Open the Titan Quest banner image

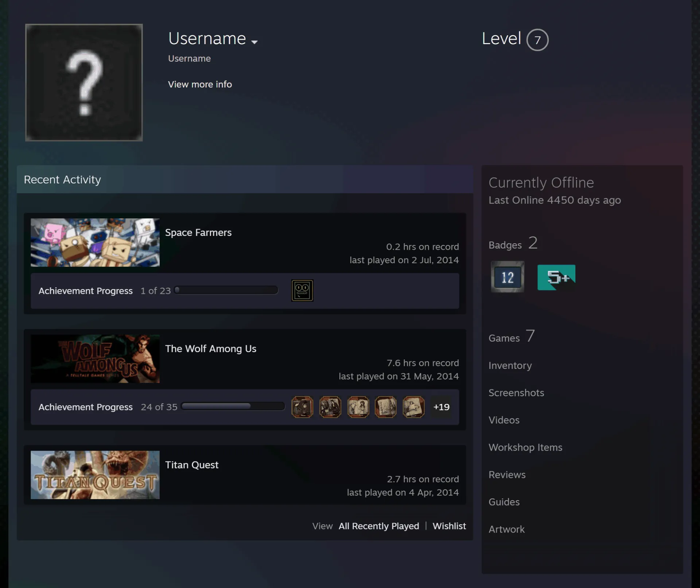coord(95,475)
